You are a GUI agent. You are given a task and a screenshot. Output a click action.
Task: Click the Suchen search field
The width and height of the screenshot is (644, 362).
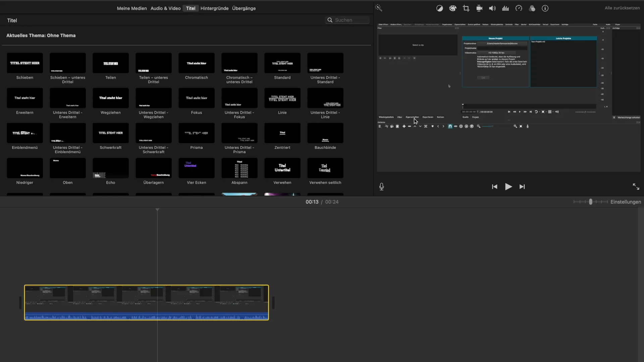coord(347,20)
